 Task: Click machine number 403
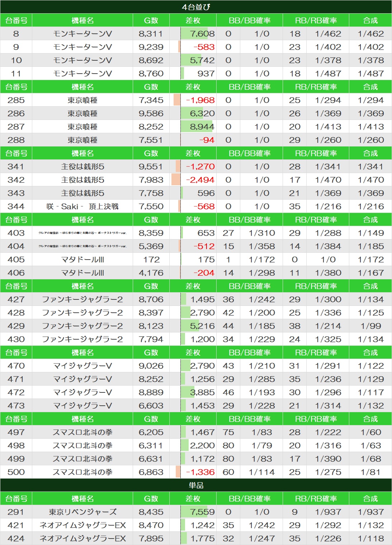(16, 233)
